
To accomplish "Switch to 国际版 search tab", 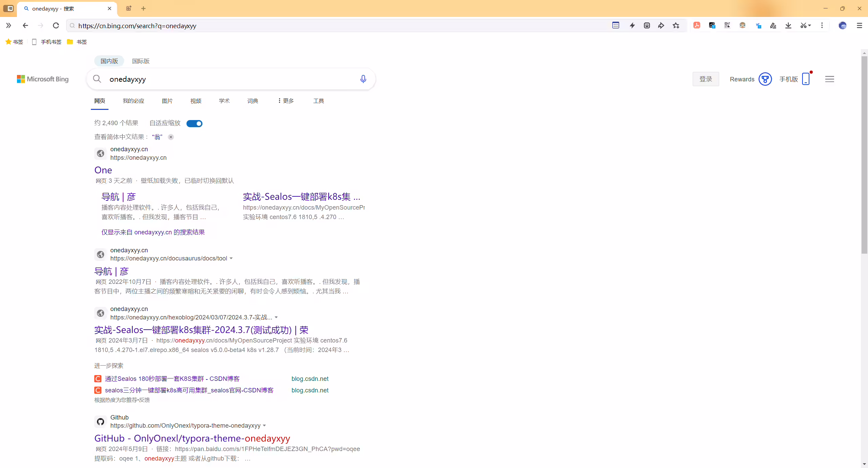I will tap(141, 61).
